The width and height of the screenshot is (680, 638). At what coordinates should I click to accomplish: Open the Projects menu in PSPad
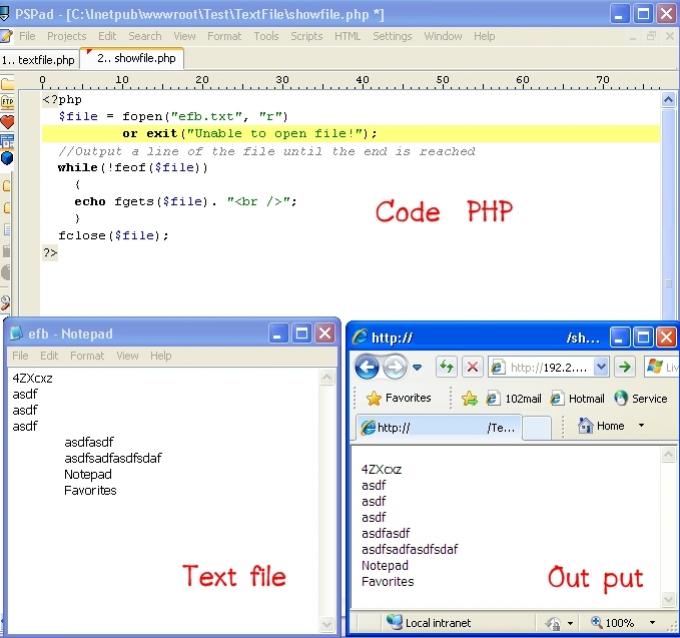(66, 36)
